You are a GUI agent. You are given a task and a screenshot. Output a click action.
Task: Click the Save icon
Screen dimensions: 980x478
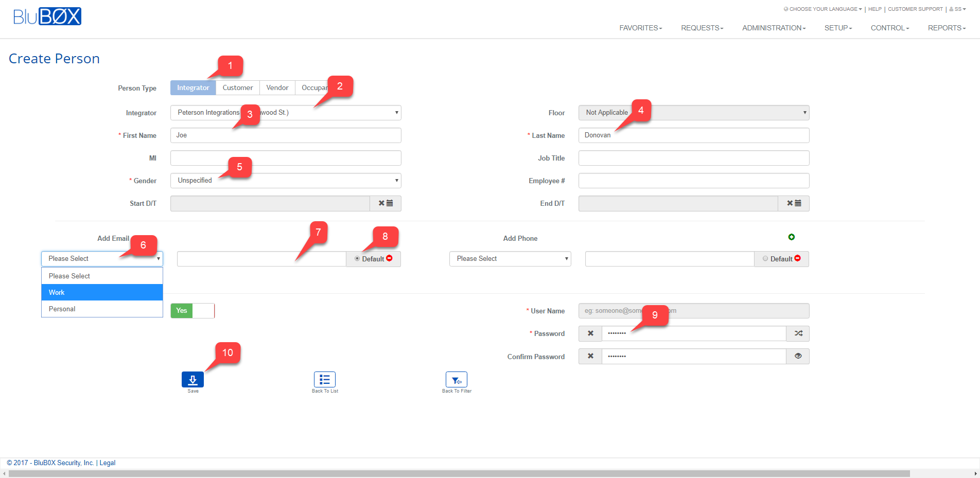click(192, 380)
